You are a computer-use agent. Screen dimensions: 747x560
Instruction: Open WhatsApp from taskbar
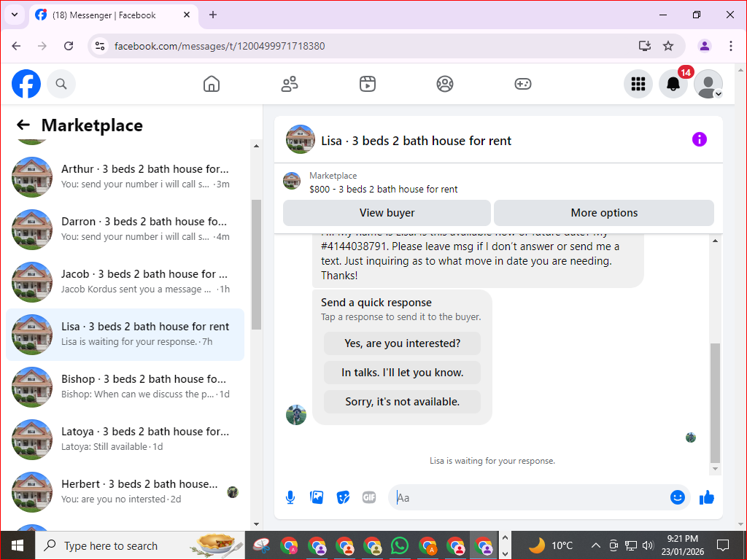(x=400, y=545)
